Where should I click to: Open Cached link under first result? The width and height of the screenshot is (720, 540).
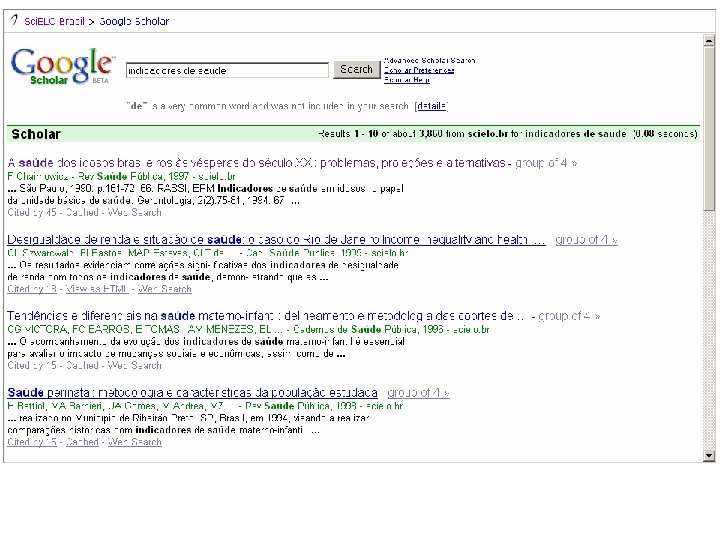[x=82, y=212]
